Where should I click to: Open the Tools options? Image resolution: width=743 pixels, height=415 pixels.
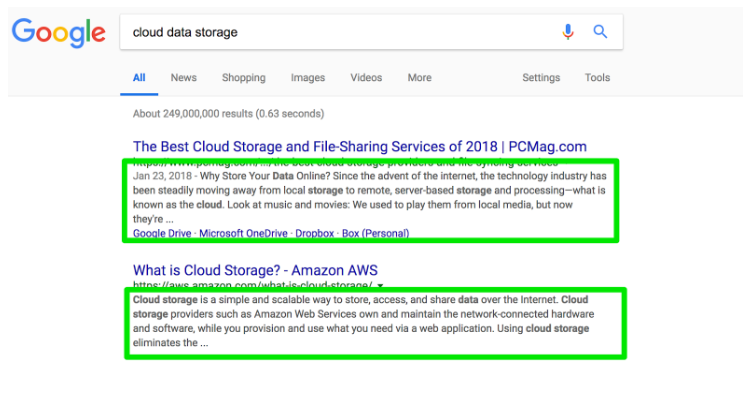[x=597, y=78]
